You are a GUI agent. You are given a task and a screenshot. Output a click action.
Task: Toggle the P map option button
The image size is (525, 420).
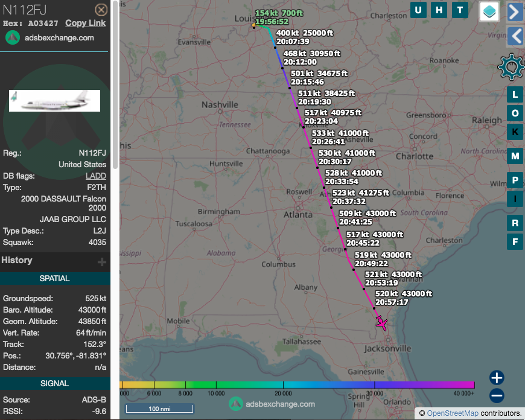coord(515,180)
